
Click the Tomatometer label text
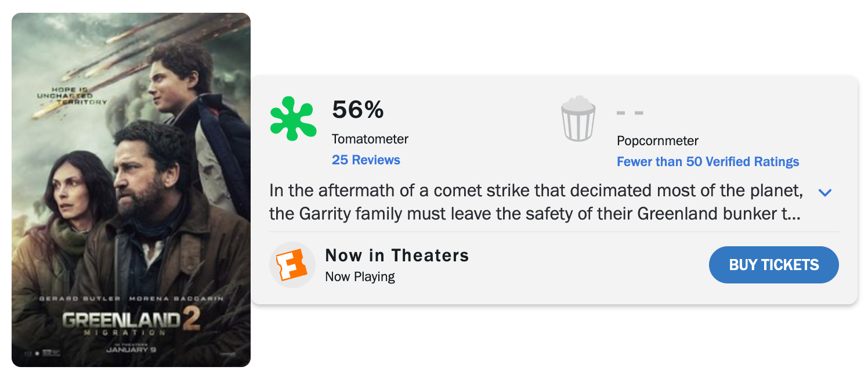(370, 139)
